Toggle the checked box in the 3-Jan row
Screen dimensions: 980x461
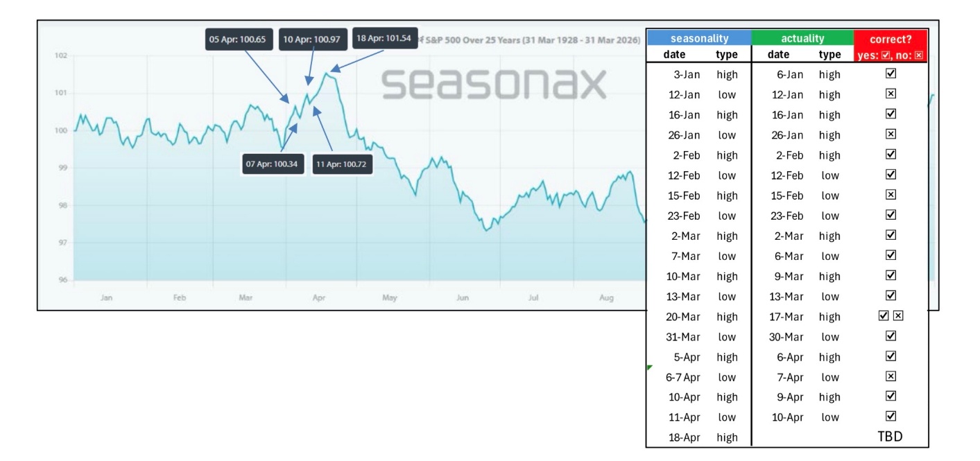(x=891, y=74)
